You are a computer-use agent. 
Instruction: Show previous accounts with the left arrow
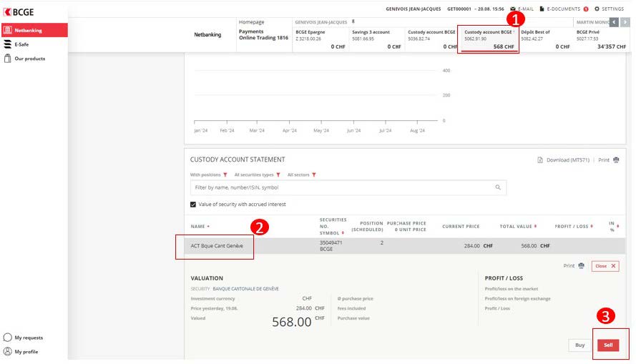pos(614,22)
